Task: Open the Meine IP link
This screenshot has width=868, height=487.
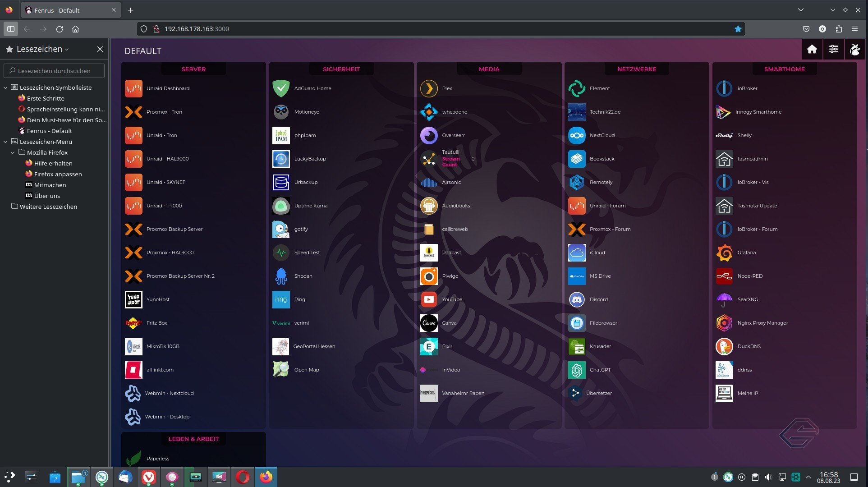Action: 748,393
